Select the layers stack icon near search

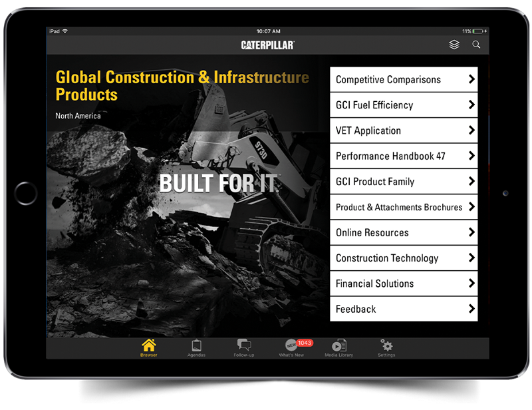coord(454,45)
